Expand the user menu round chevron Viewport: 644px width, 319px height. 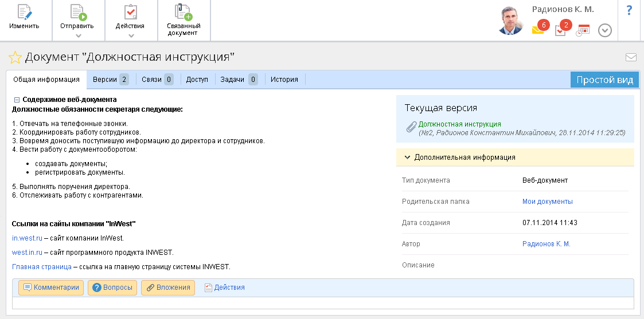[605, 30]
